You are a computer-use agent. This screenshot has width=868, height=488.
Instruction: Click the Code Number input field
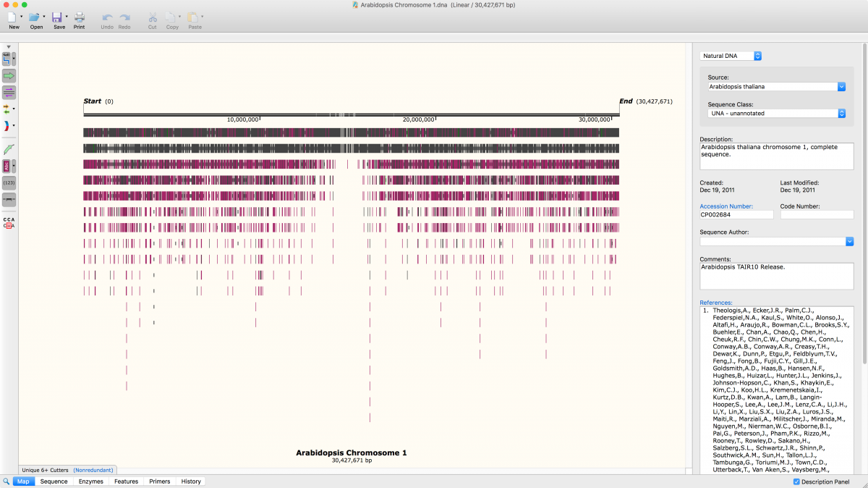(x=817, y=214)
